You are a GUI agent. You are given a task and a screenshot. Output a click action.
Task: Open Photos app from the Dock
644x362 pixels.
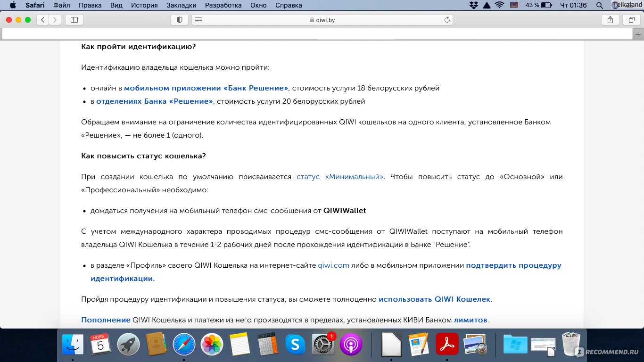(x=212, y=345)
